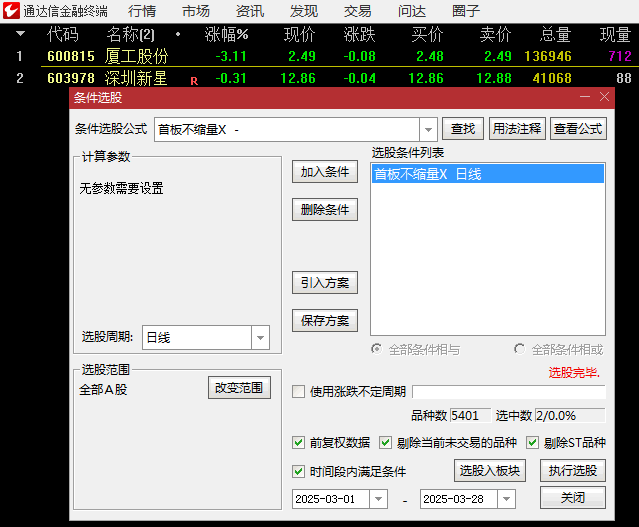Viewport: 639px width, 527px height.
Task: Click the 涨跌不定周期 text input field
Action: click(509, 392)
